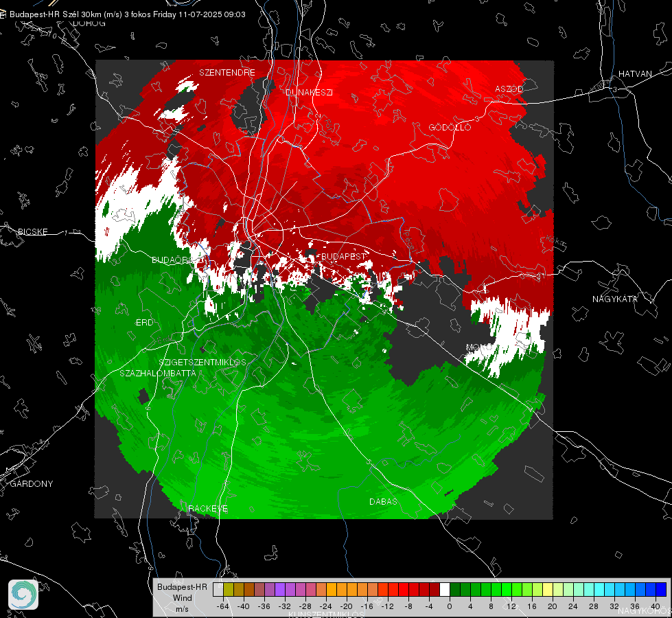Click the deep blue swatch at legend's right end
This screenshot has width=672, height=618.
(x=661, y=589)
